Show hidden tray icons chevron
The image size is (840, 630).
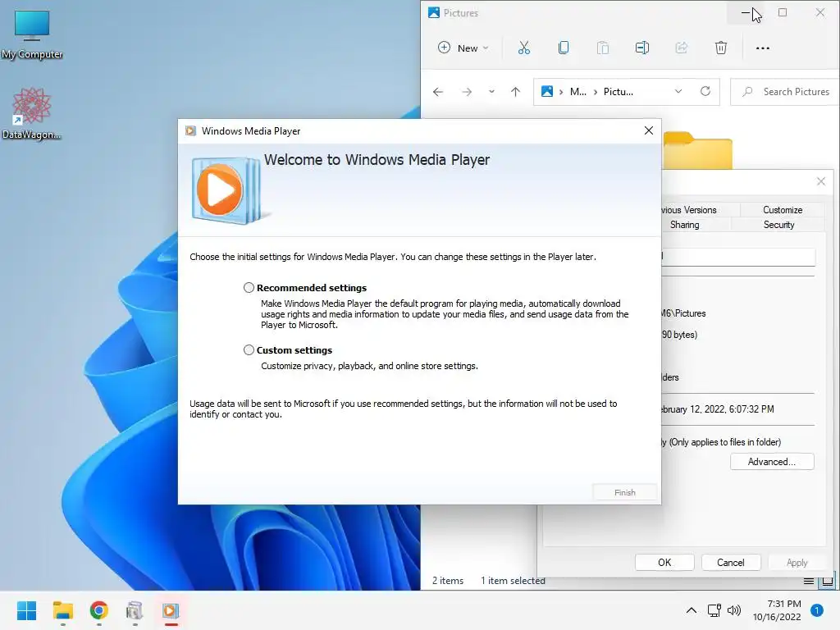[692, 610]
